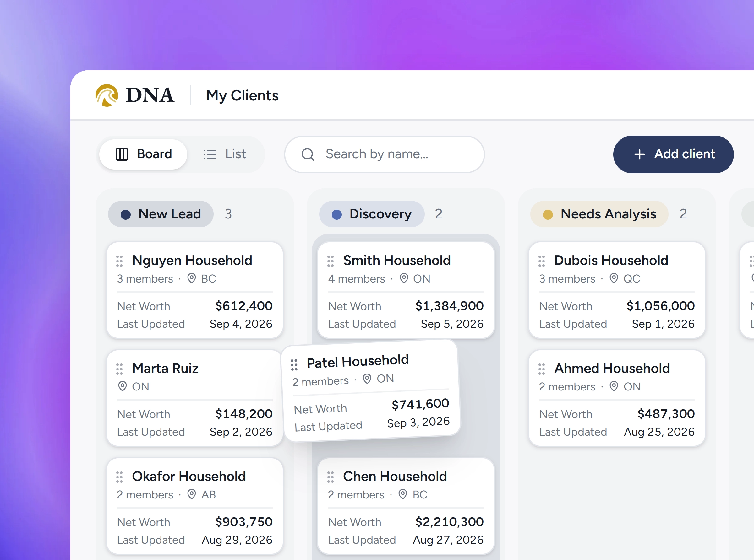Click location pin on Okafor Household card
This screenshot has width=754, height=560.
[x=192, y=494]
